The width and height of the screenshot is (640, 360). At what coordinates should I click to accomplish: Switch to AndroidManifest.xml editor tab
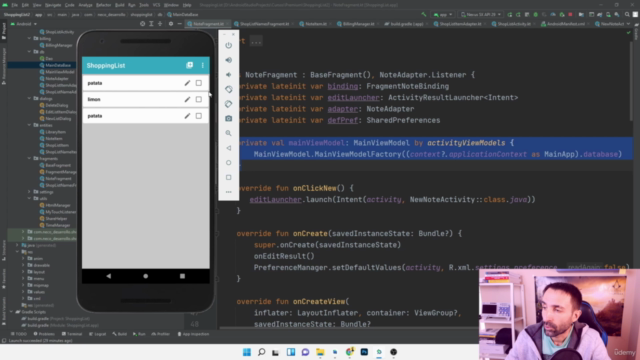click(565, 24)
